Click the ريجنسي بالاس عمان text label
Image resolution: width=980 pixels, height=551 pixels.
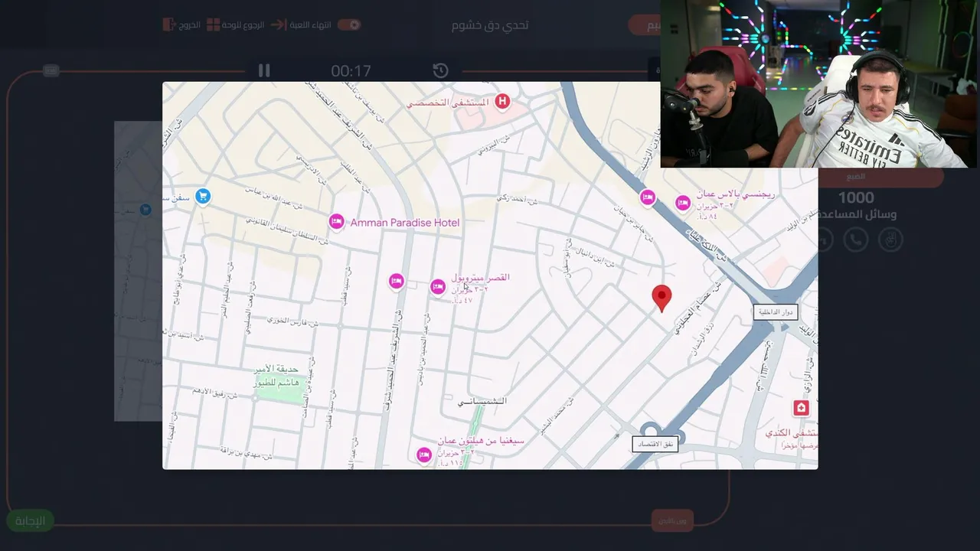[x=736, y=194]
